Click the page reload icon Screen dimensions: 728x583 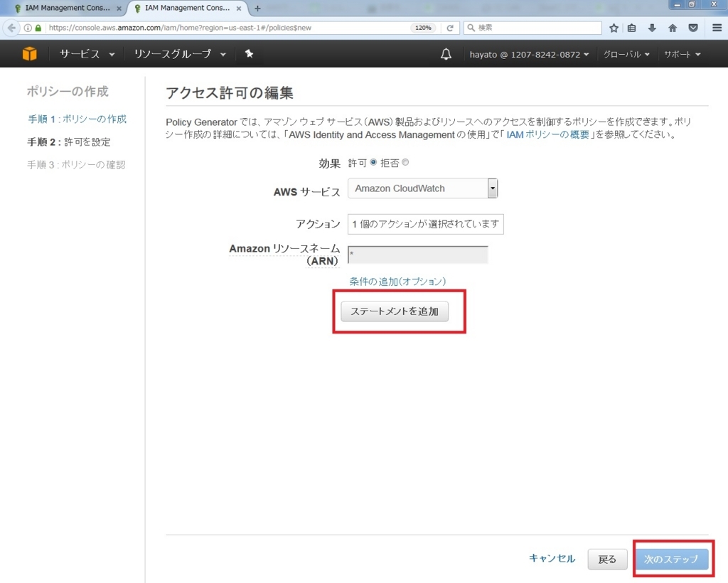pyautogui.click(x=450, y=28)
